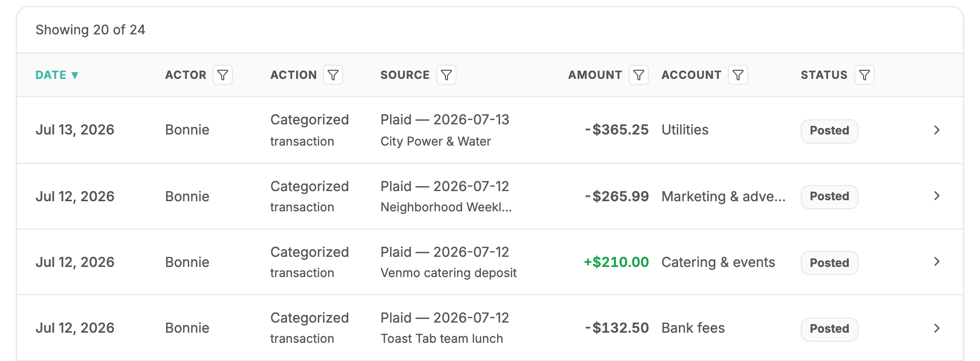Select the Catering & events account cell
This screenshot has height=361, width=980.
click(x=718, y=262)
